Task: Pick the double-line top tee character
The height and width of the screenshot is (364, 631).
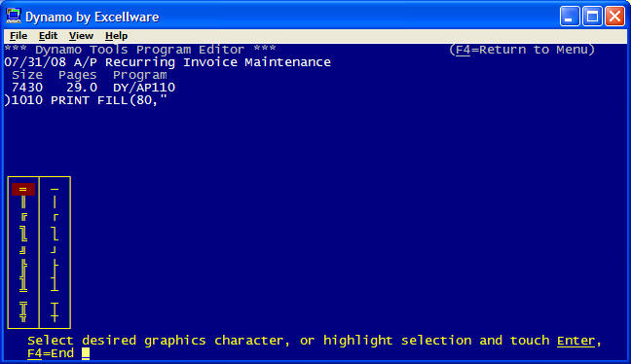Action: tap(23, 306)
